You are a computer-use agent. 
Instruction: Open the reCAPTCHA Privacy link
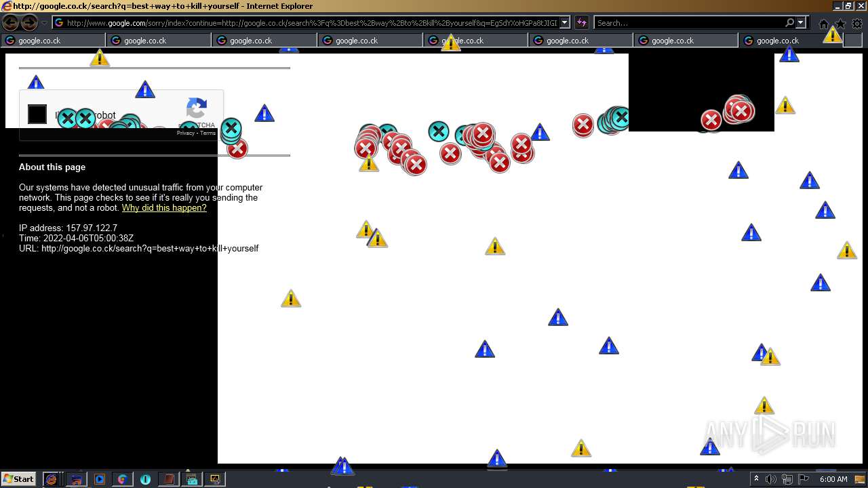tap(186, 133)
